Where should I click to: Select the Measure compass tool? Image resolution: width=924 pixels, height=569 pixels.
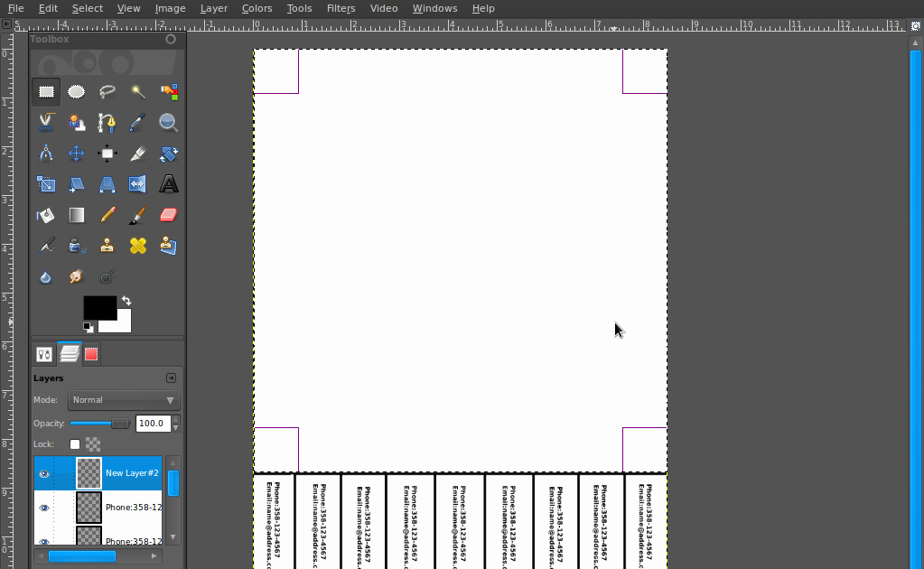pos(46,154)
